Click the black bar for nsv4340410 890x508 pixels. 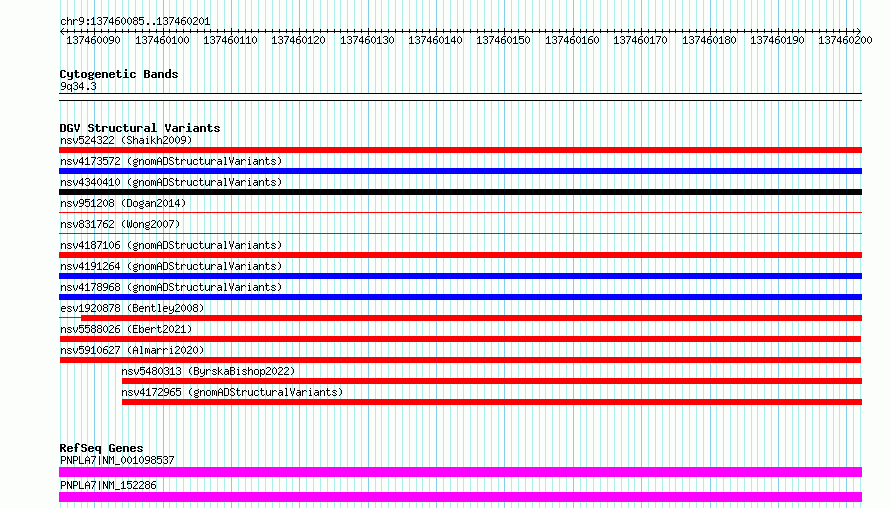(x=460, y=192)
